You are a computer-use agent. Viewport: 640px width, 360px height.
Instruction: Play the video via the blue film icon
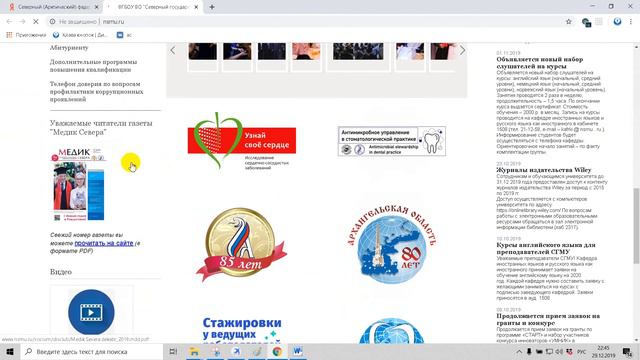click(x=91, y=312)
